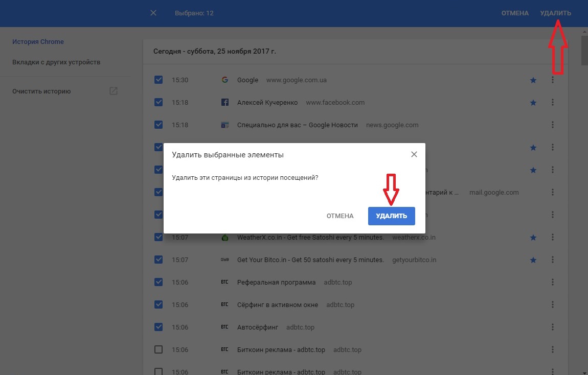This screenshot has width=588, height=375.
Task: Uncheck the Алексей Кучеренко entry checkbox
Action: (159, 102)
